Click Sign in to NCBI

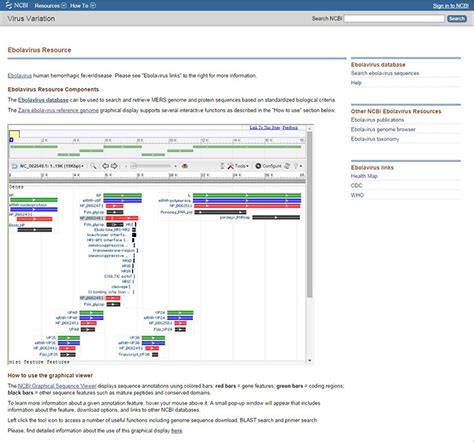click(x=450, y=6)
